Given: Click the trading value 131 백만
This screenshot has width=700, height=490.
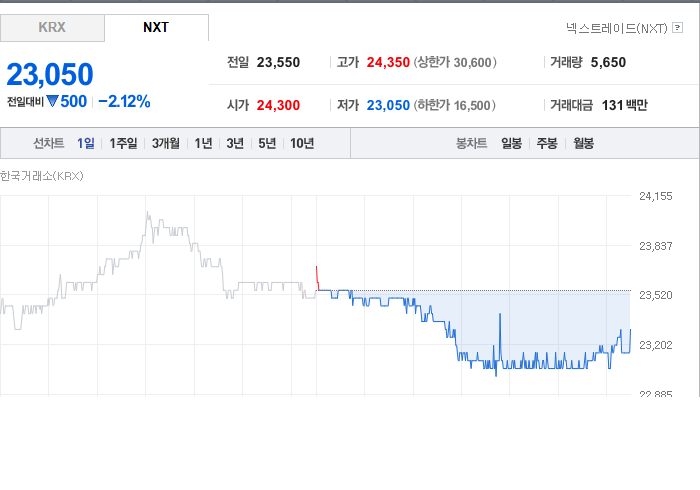Looking at the screenshot, I should tap(625, 105).
